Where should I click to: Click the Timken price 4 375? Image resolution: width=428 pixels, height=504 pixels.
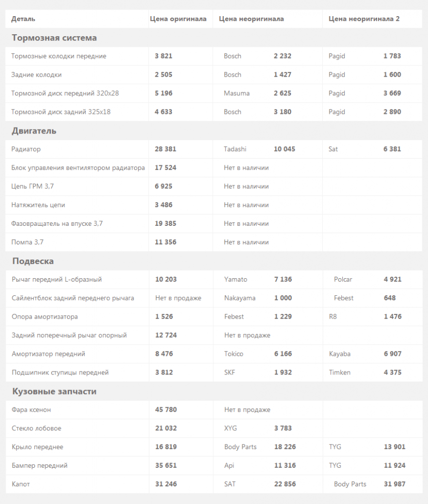point(392,372)
